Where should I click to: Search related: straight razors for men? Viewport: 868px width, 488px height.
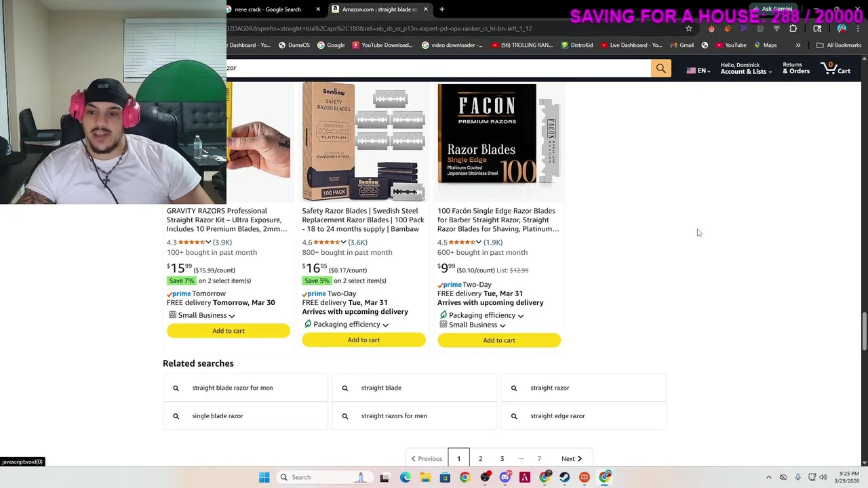click(x=414, y=416)
